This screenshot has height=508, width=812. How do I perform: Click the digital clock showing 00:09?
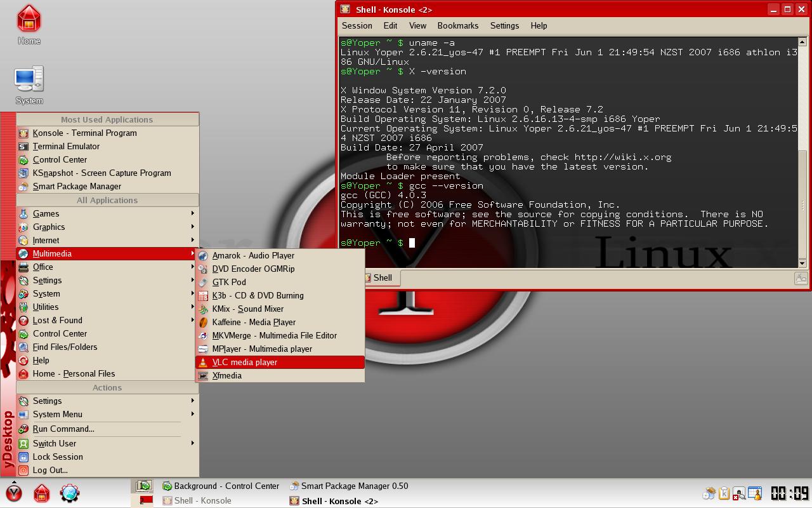pyautogui.click(x=789, y=493)
